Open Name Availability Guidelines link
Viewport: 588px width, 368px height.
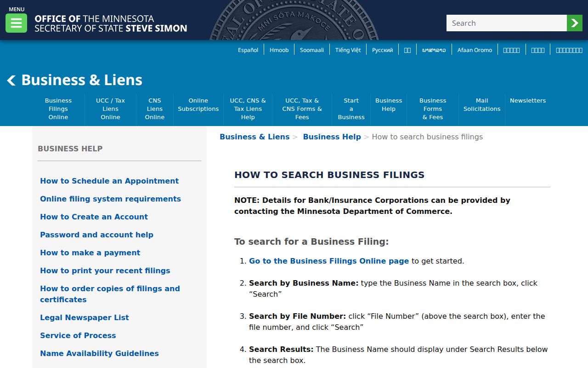click(x=99, y=354)
